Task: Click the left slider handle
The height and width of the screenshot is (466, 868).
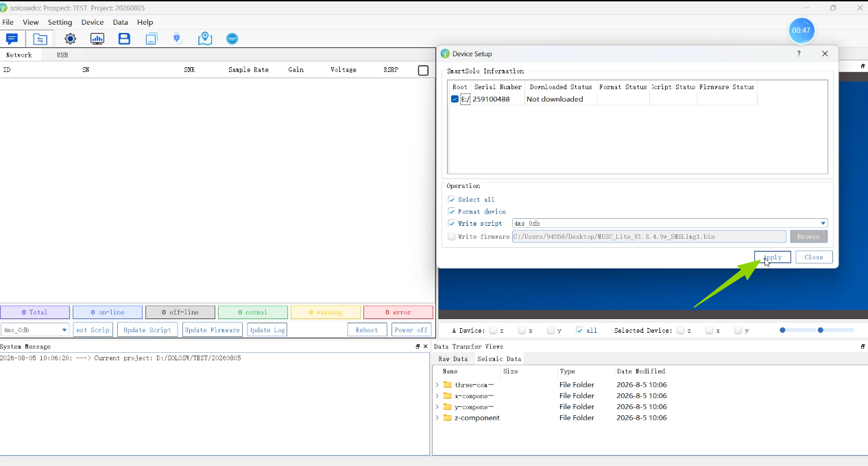Action: (x=782, y=330)
